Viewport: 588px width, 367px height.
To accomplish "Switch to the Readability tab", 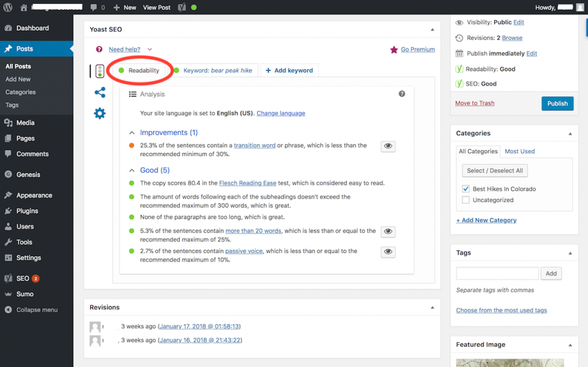I will click(x=140, y=71).
